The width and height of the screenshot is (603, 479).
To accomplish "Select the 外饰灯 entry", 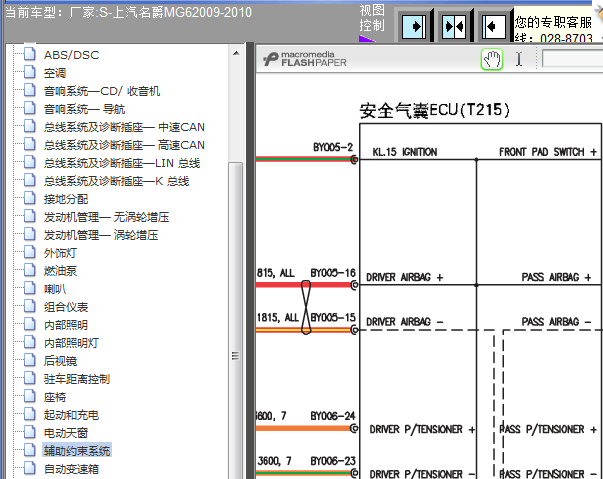I will pyautogui.click(x=60, y=253).
